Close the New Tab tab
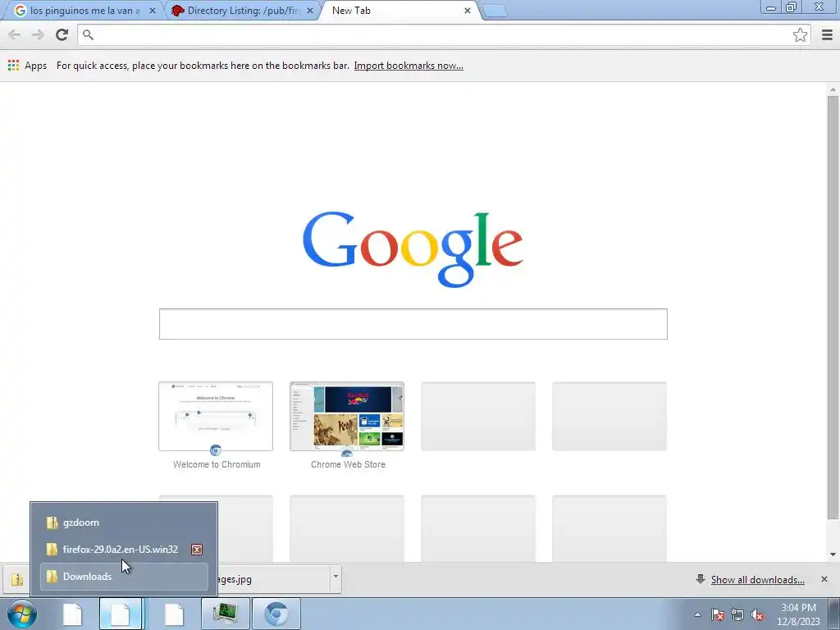The image size is (840, 630). click(467, 11)
